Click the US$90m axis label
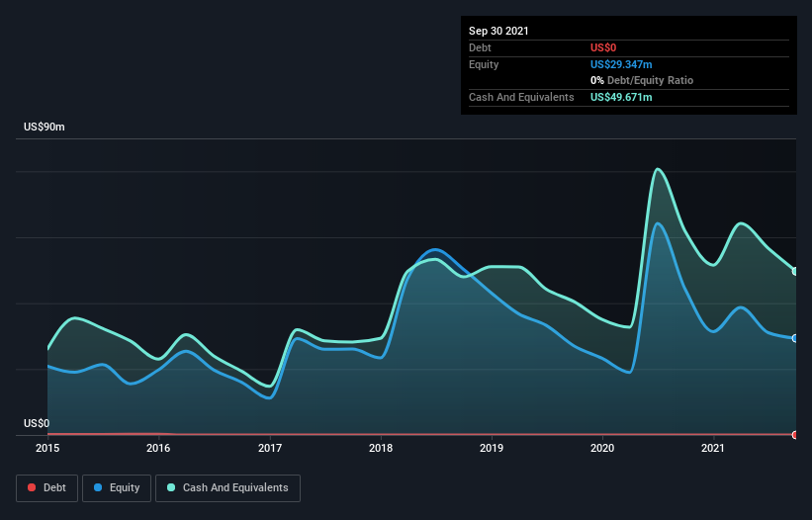812x520 pixels. [x=45, y=127]
